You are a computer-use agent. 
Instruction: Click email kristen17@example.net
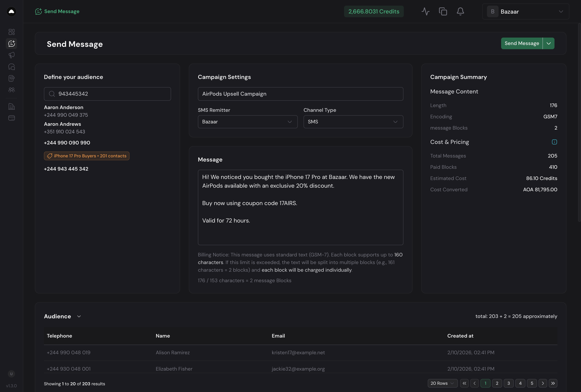pos(298,352)
